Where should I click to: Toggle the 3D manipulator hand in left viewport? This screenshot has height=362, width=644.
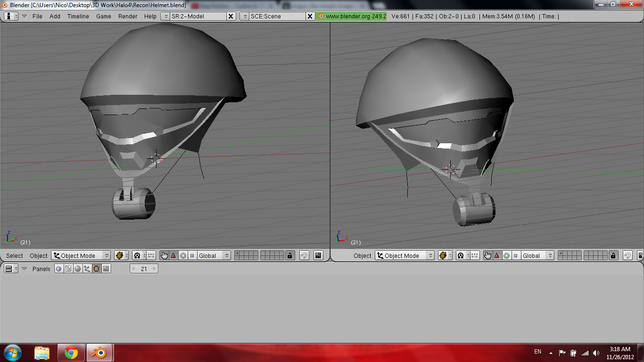(x=164, y=255)
